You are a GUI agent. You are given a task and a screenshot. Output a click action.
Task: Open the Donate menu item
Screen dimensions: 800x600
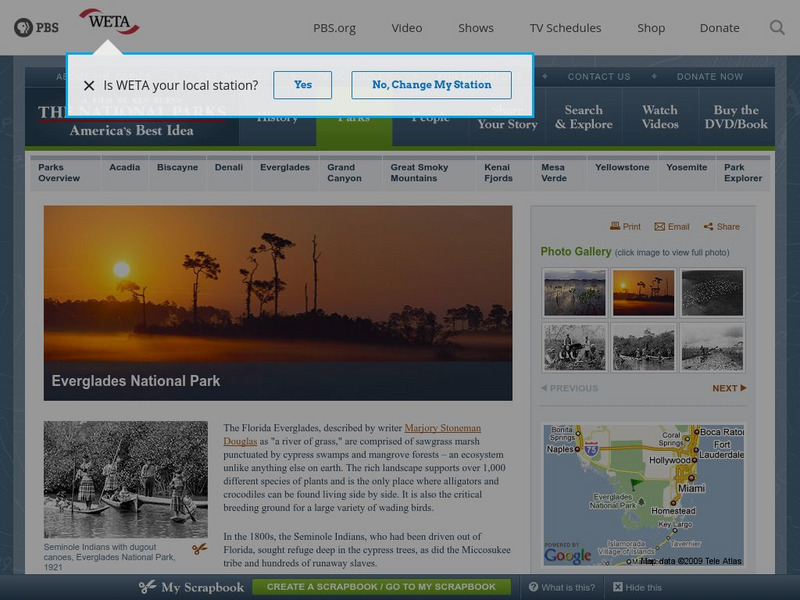click(x=719, y=28)
